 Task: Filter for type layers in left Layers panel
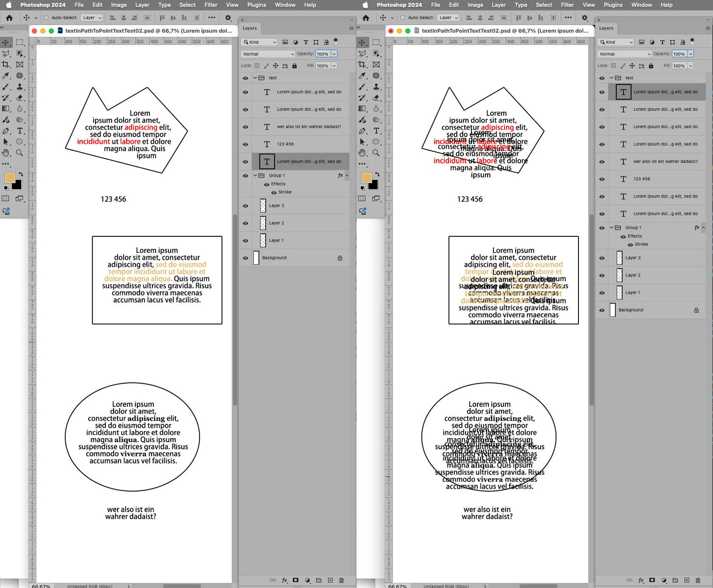click(306, 42)
